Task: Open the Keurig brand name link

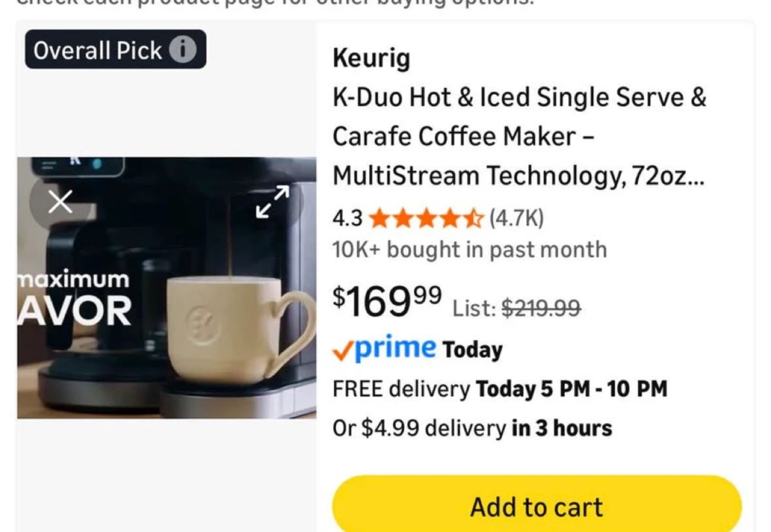Action: (x=372, y=58)
